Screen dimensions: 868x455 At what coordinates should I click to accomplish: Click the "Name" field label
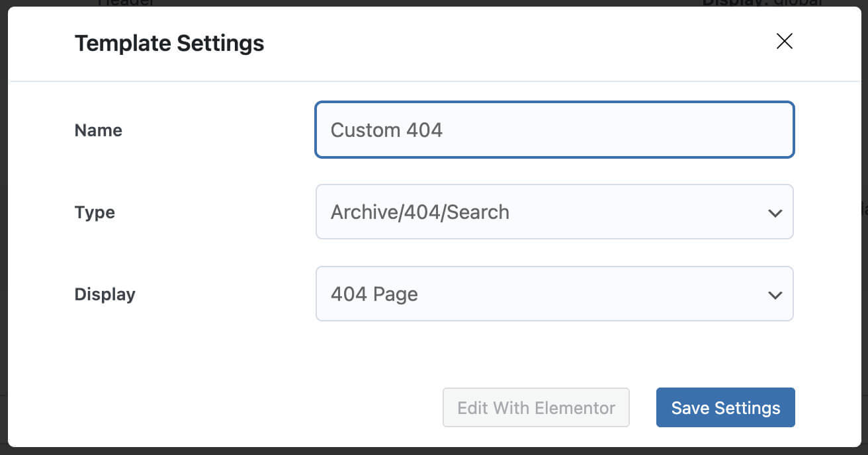click(x=99, y=130)
